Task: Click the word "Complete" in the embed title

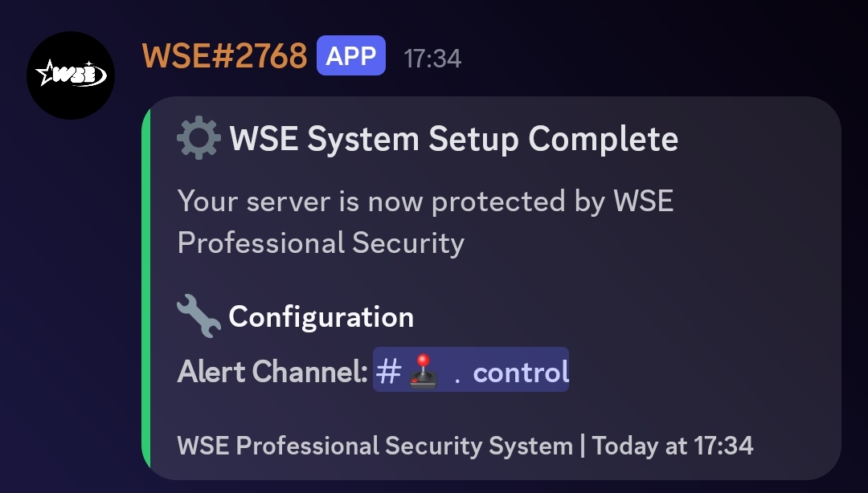Action: click(x=603, y=140)
